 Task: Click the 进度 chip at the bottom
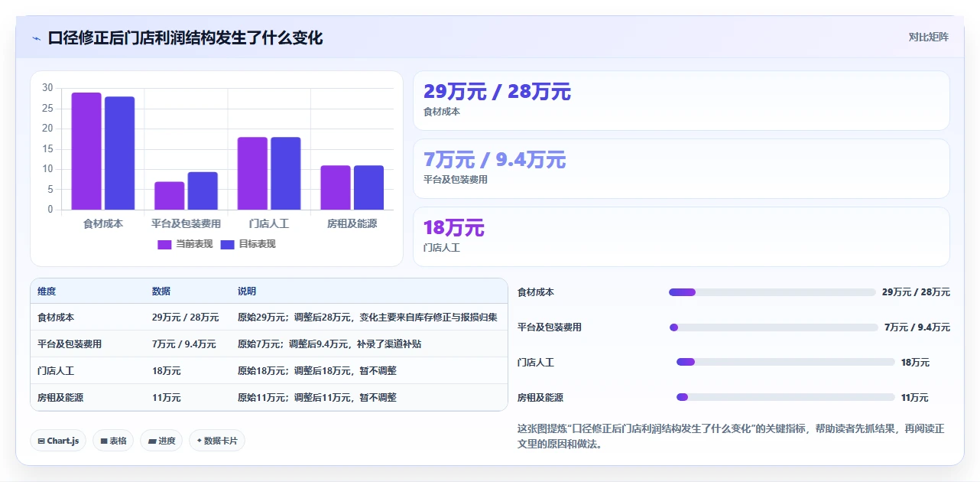point(161,441)
